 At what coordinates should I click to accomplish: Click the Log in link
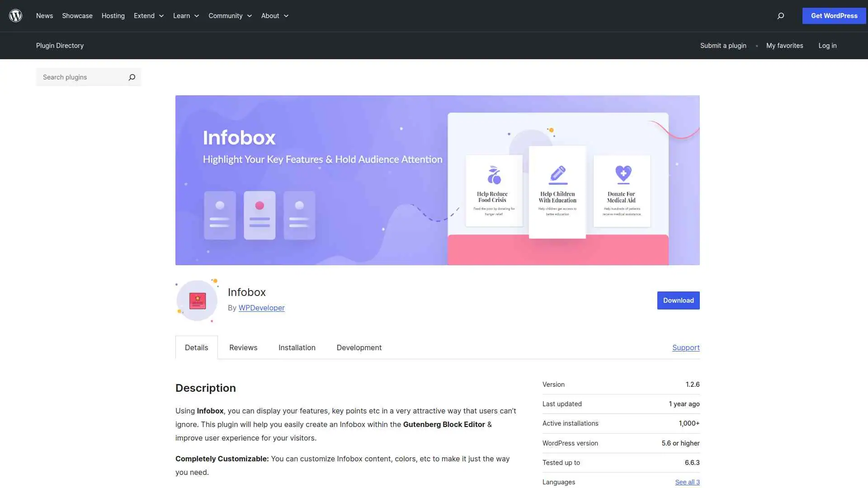[x=827, y=45]
